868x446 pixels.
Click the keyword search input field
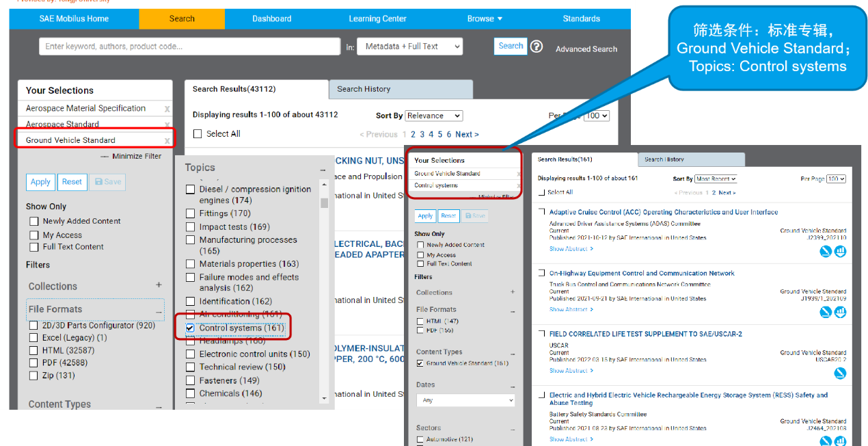[189, 47]
